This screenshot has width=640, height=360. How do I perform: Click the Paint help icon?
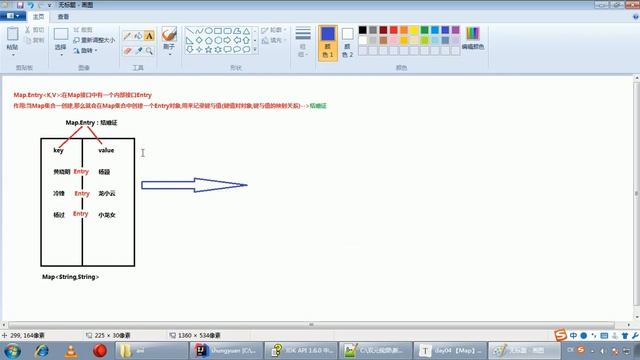pos(636,17)
